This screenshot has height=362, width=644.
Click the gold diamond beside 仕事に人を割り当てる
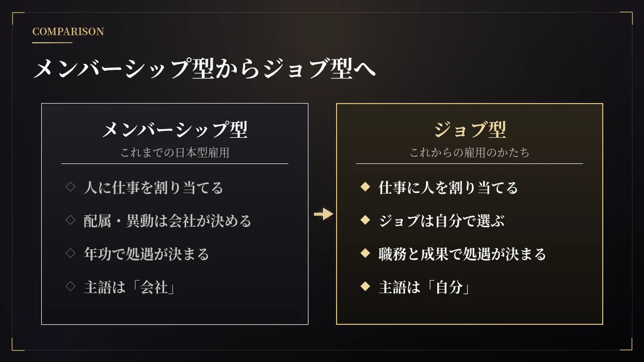pyautogui.click(x=365, y=187)
